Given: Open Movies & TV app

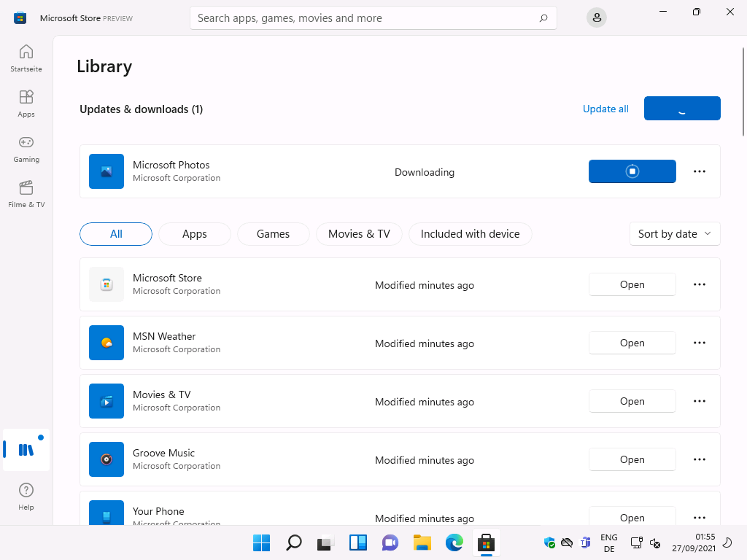Looking at the screenshot, I should pyautogui.click(x=632, y=401).
